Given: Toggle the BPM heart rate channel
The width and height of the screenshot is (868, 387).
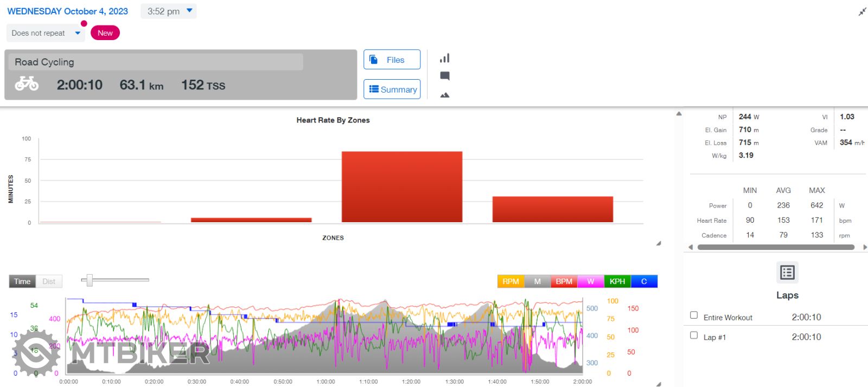Looking at the screenshot, I should point(564,281).
